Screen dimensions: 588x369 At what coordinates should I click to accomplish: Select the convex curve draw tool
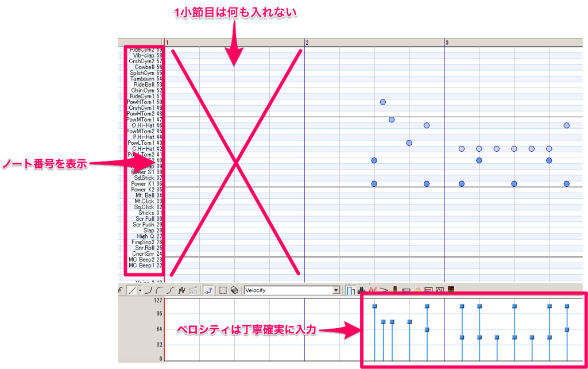click(160, 290)
